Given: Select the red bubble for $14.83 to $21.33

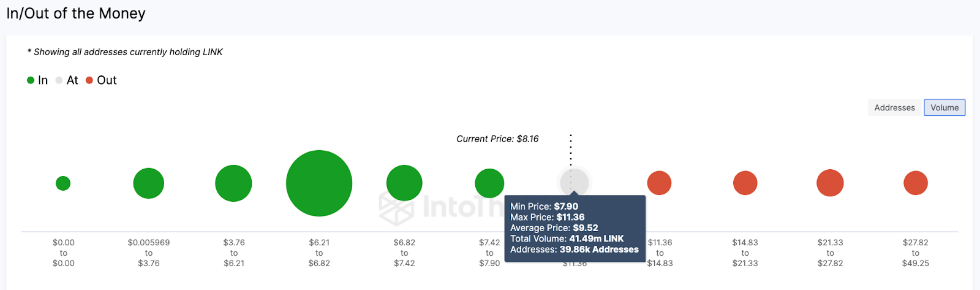Looking at the screenshot, I should point(745,183).
